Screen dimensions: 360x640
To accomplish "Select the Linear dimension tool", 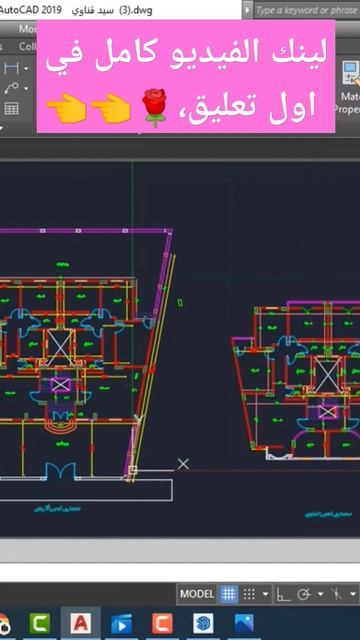I will 11,68.
